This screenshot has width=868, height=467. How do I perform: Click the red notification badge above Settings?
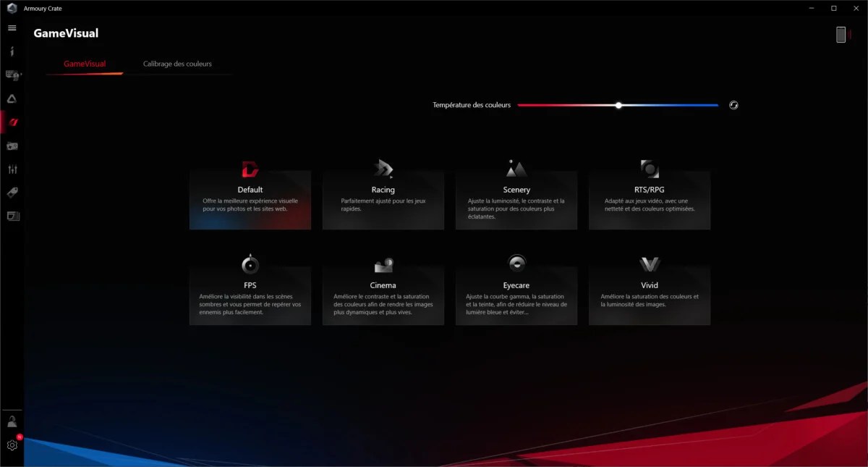pos(20,437)
